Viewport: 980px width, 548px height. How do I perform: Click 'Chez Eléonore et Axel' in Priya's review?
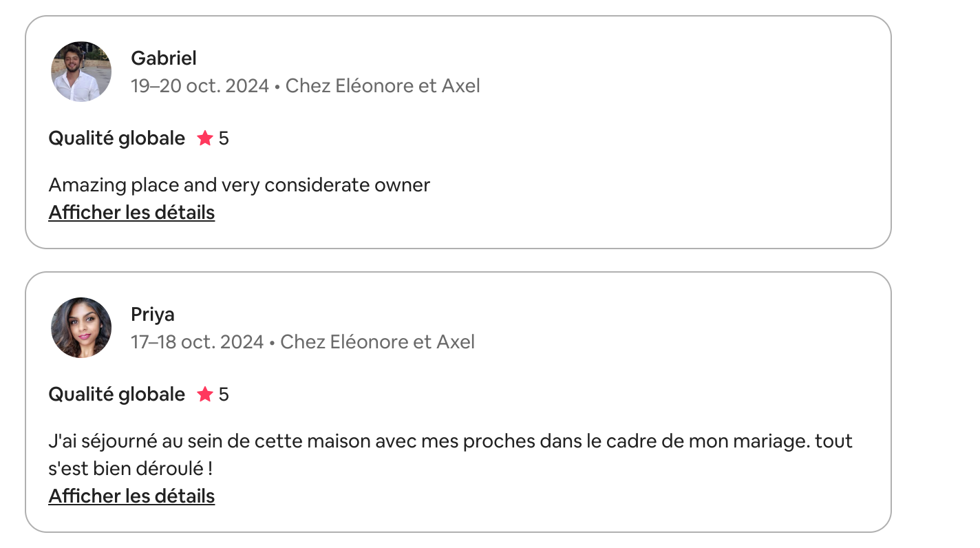click(377, 342)
